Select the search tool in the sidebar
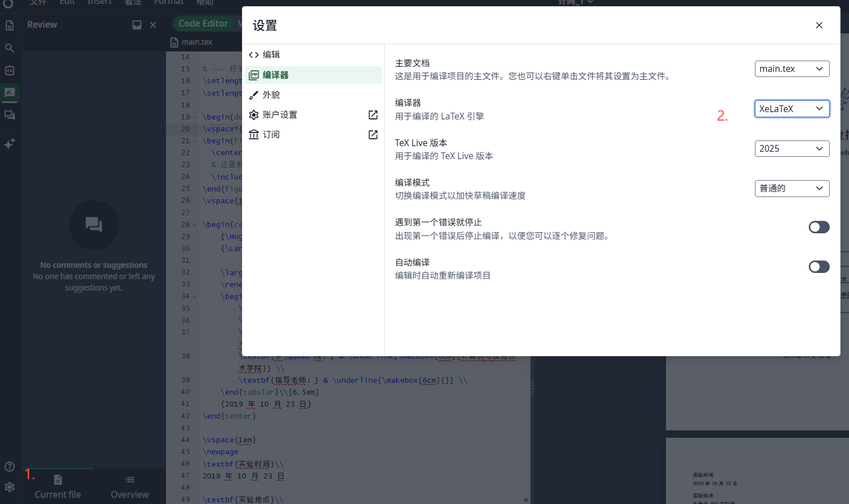Screen dimensions: 849x504 [9, 48]
